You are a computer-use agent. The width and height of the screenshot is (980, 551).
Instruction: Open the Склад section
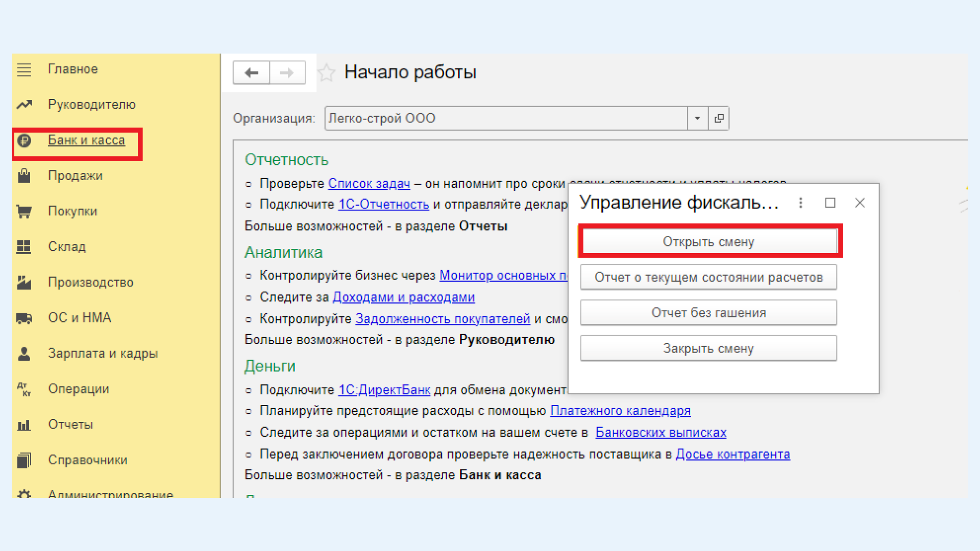tap(67, 247)
